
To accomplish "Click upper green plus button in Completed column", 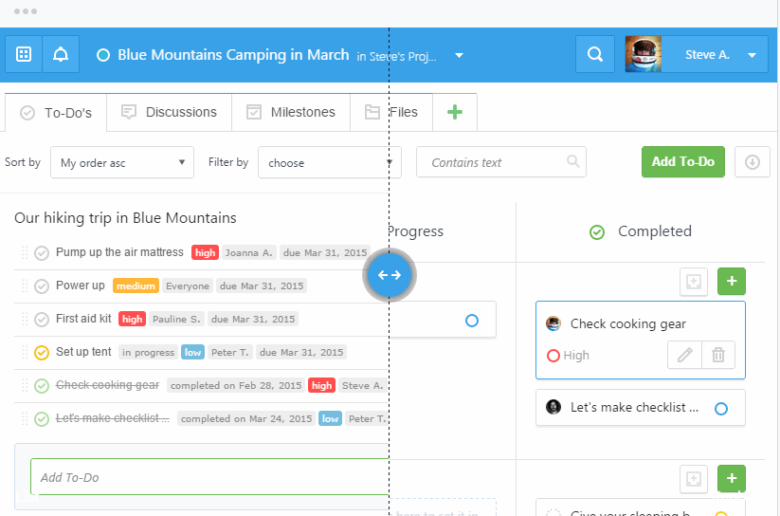I will (731, 281).
